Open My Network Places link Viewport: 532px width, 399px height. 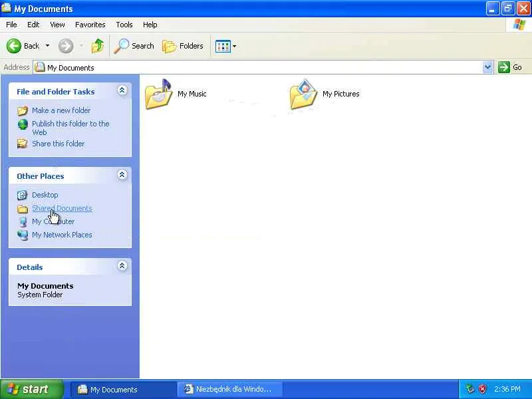tap(62, 235)
